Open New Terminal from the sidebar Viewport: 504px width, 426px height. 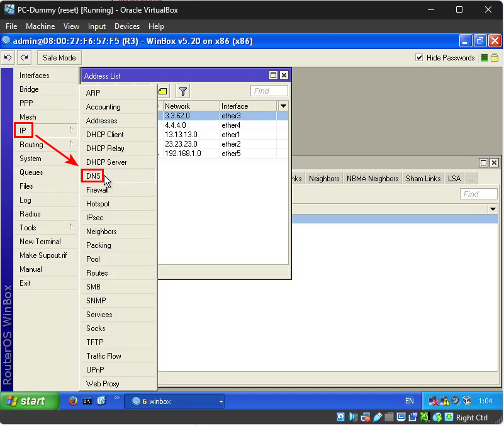[46, 241]
